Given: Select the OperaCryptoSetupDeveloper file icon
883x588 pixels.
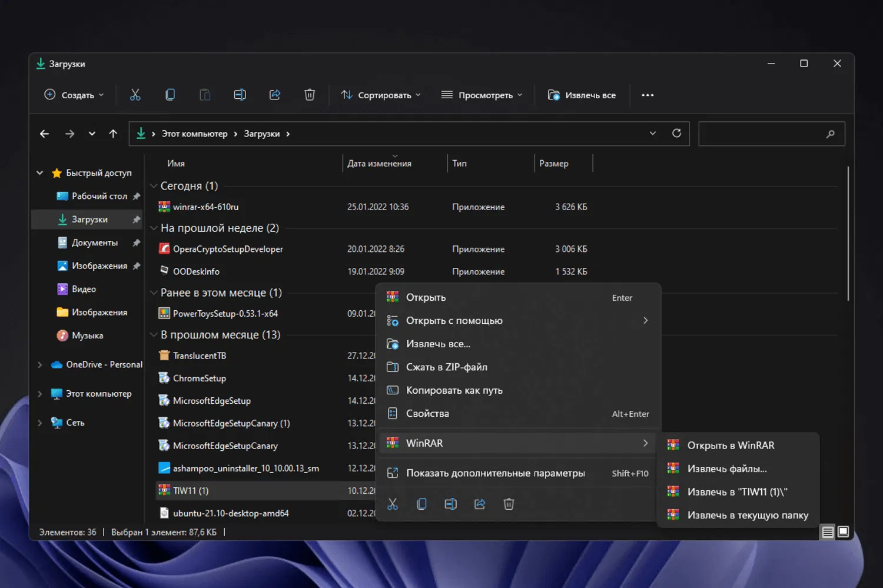Looking at the screenshot, I should pos(164,249).
